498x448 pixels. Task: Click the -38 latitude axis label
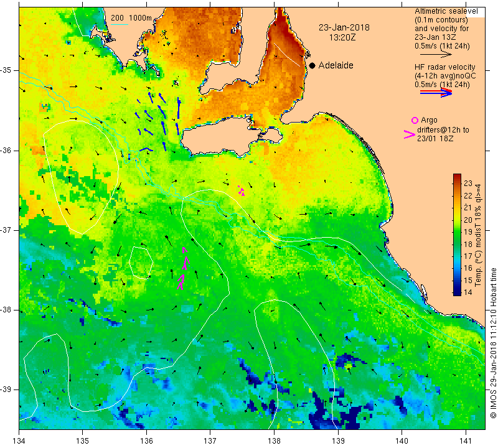pyautogui.click(x=6, y=310)
